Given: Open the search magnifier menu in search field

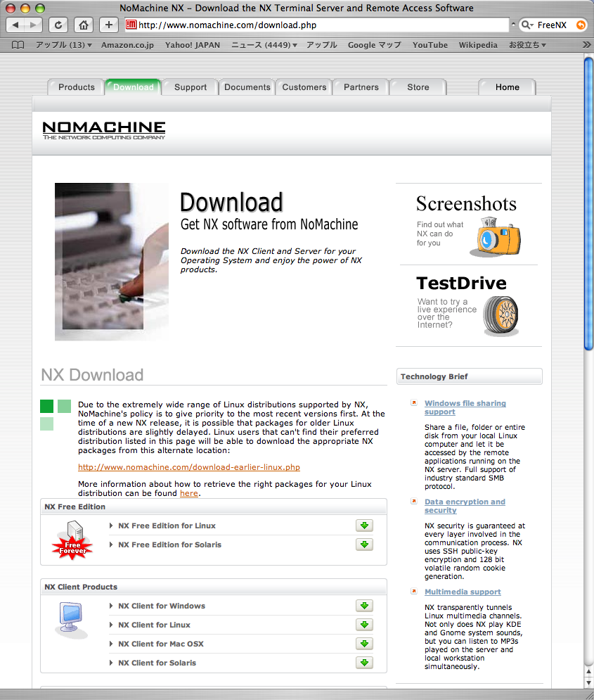Looking at the screenshot, I should tap(527, 25).
